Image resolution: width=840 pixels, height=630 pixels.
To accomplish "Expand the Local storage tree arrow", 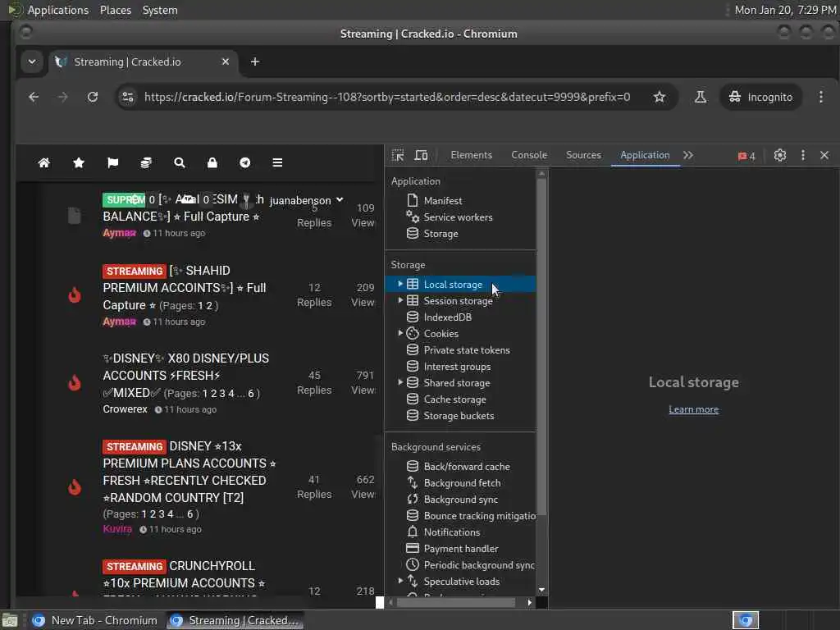I will (400, 285).
